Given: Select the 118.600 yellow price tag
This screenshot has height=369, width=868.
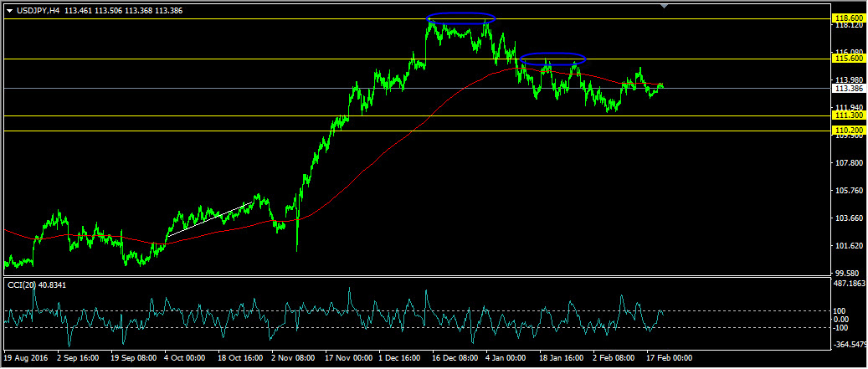Looking at the screenshot, I should tap(850, 18).
